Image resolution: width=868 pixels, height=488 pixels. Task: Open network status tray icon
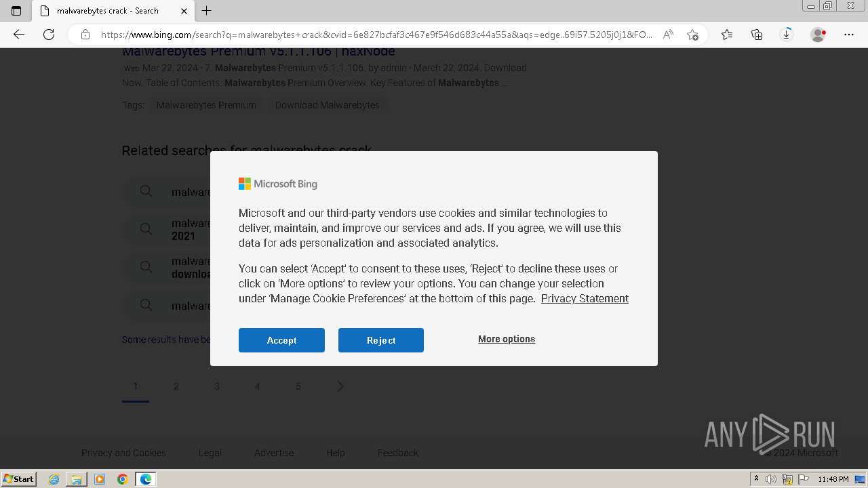[787, 479]
